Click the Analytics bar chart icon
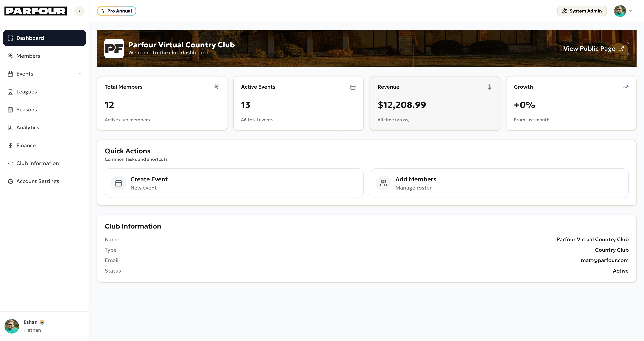This screenshot has height=341, width=644. click(x=10, y=128)
